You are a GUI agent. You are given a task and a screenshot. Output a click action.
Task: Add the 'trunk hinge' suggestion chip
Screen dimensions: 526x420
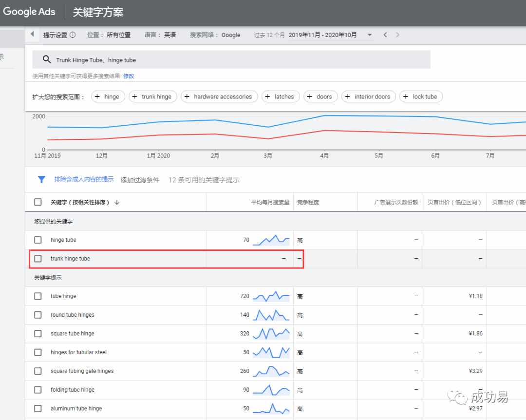(152, 96)
